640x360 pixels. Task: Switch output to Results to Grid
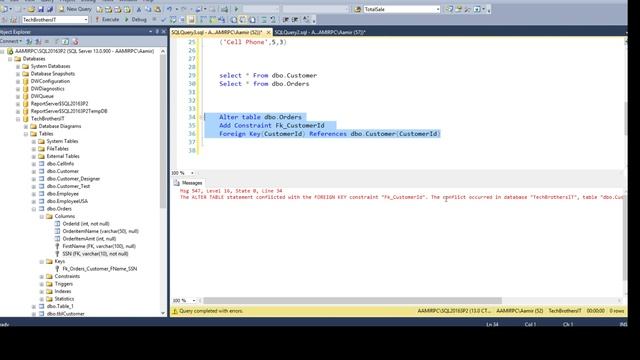point(243,20)
